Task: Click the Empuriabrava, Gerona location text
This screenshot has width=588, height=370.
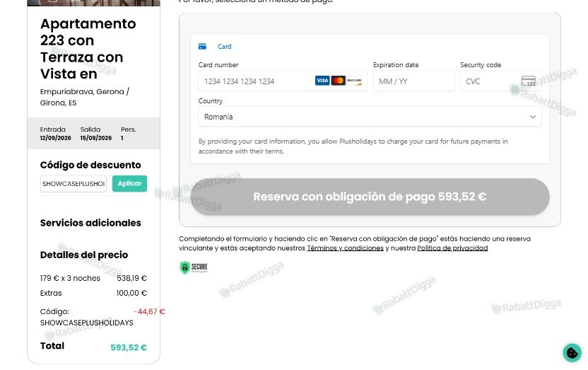Action: click(x=85, y=97)
